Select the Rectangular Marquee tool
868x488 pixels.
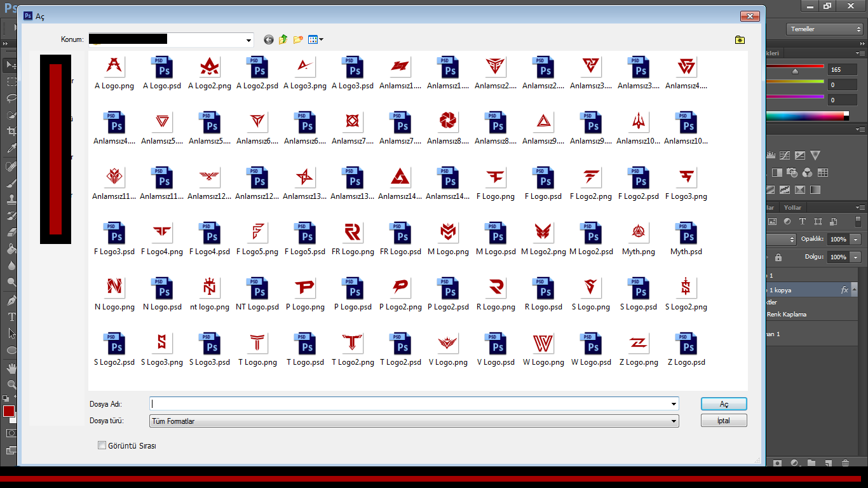[11, 81]
